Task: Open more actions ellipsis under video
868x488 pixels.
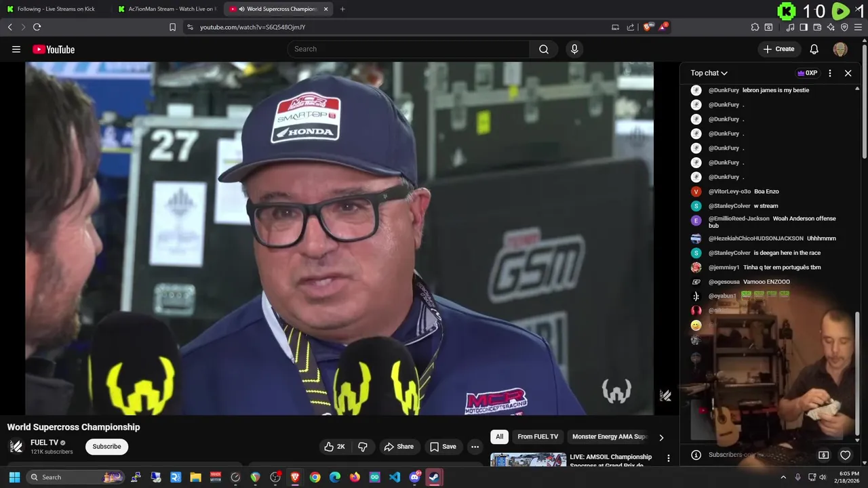Action: tap(475, 447)
